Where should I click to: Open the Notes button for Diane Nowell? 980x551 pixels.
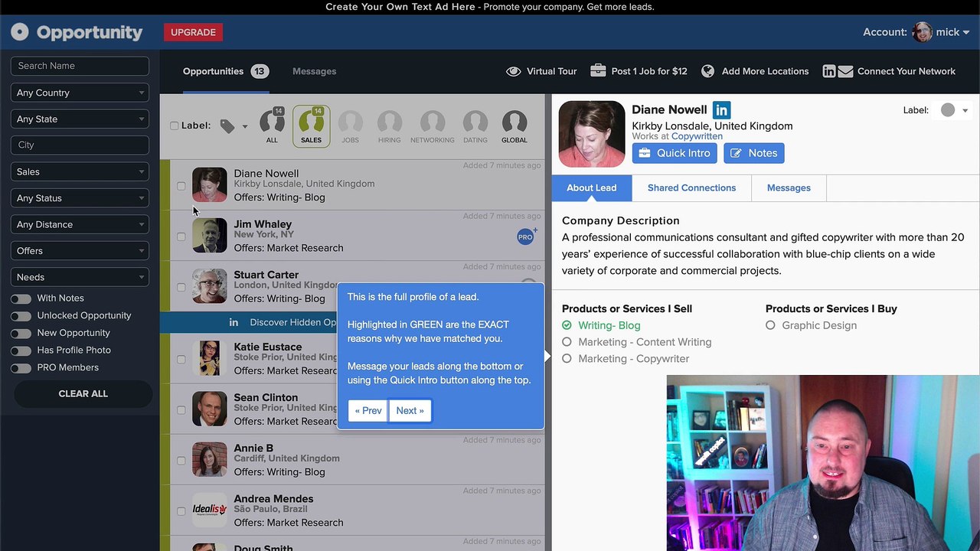[753, 153]
